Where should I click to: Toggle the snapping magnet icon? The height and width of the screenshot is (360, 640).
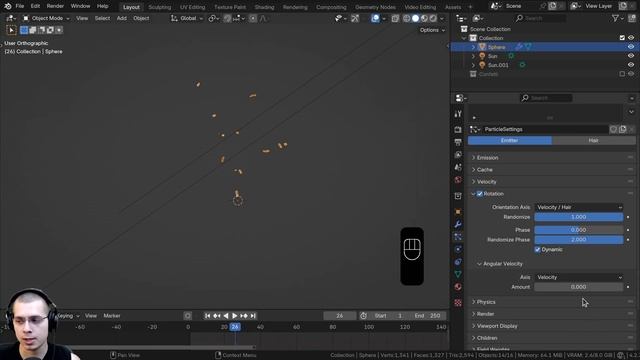(227, 18)
